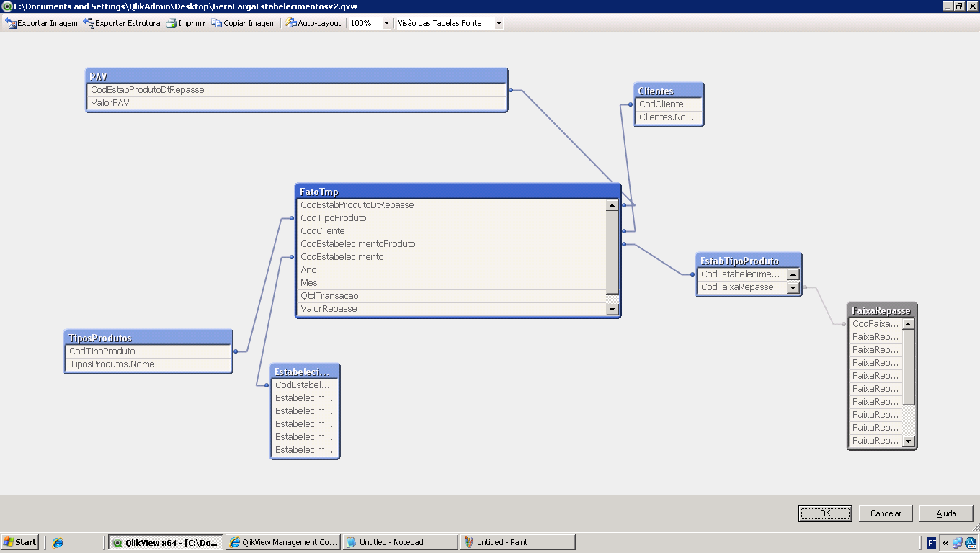
Task: Select FaixaRepasse table header
Action: point(882,310)
